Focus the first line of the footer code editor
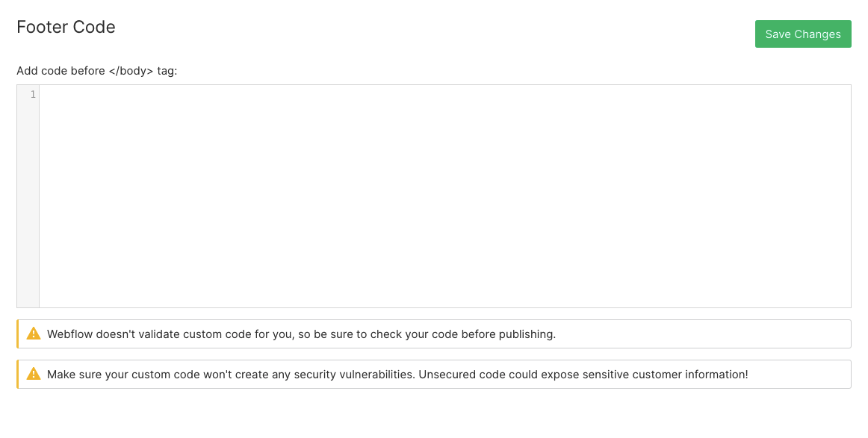 pos(445,95)
